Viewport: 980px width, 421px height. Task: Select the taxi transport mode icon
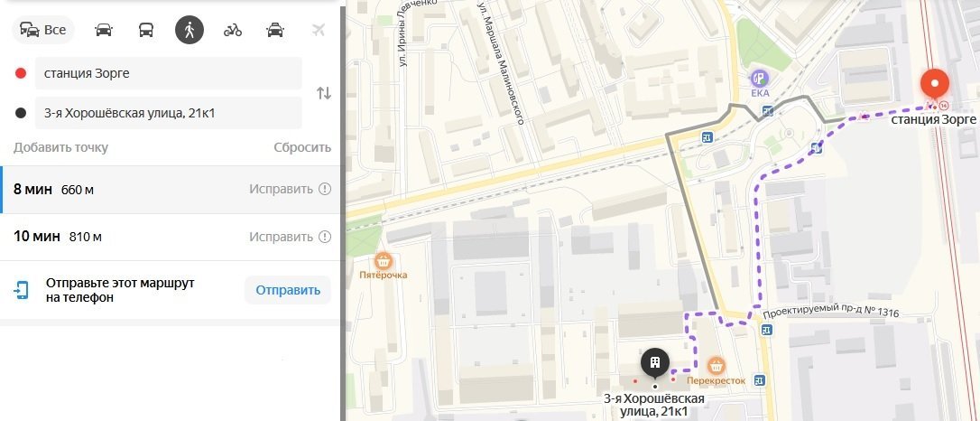click(275, 30)
